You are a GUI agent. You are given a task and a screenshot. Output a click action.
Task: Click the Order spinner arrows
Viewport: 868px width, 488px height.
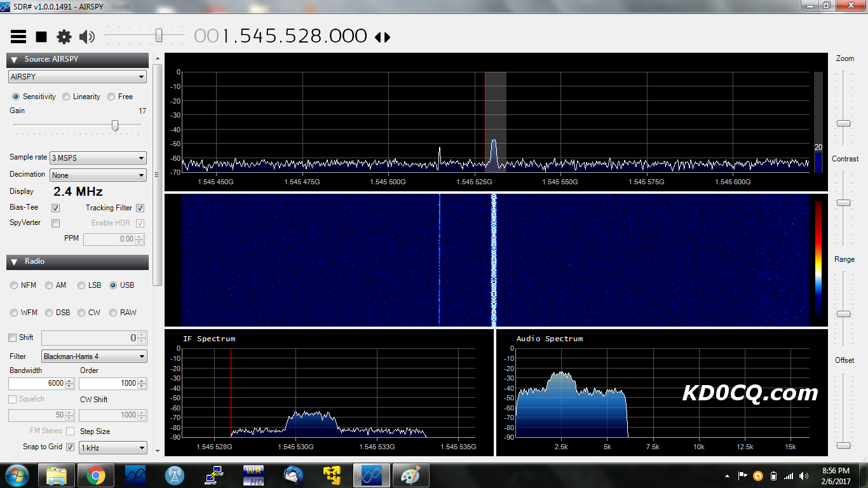tap(142, 384)
